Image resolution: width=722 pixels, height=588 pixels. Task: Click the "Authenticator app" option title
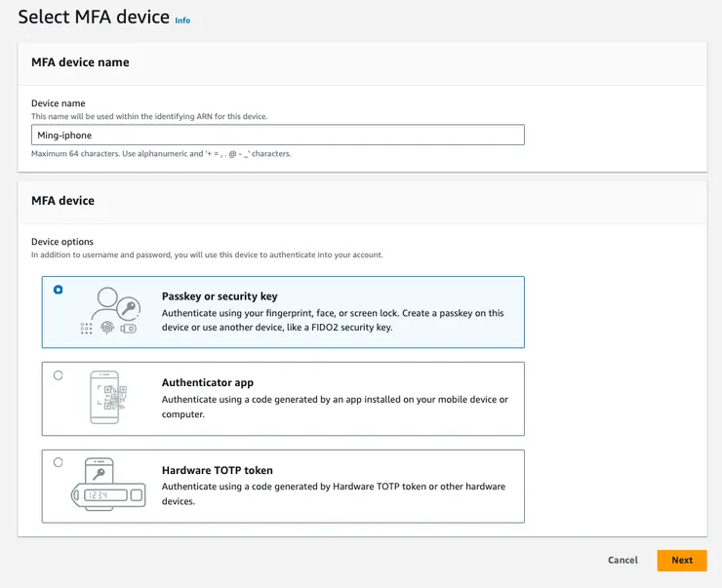pos(208,383)
